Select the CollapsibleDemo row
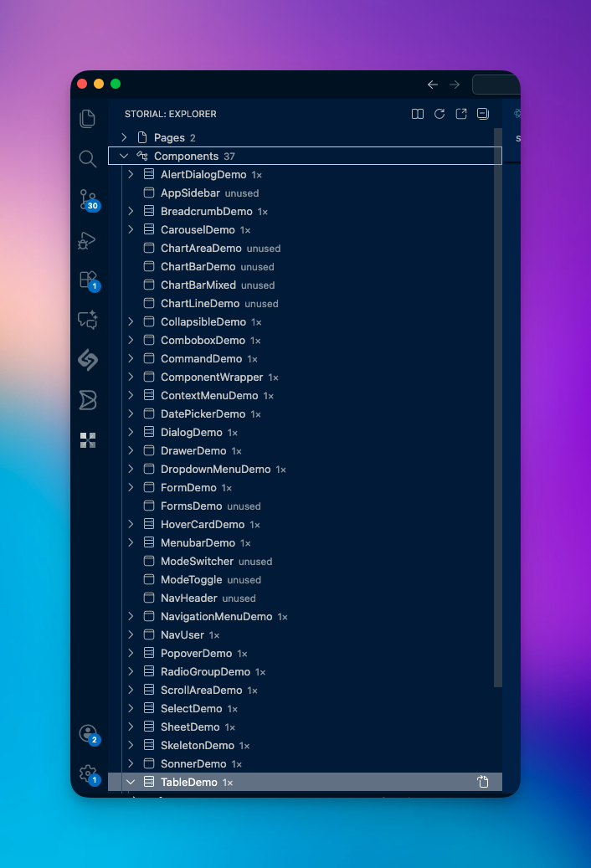Viewport: 591px width, 868px height. (305, 321)
